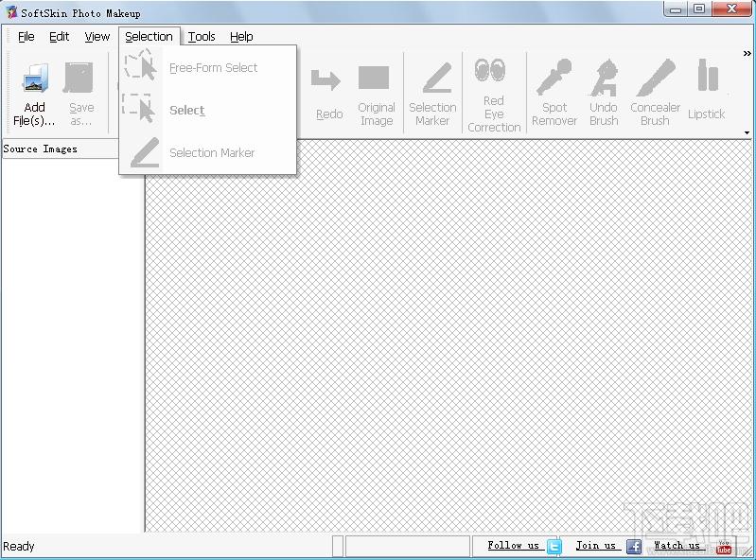Open toolbar options small down arrow
The image size is (756, 560).
click(x=747, y=133)
